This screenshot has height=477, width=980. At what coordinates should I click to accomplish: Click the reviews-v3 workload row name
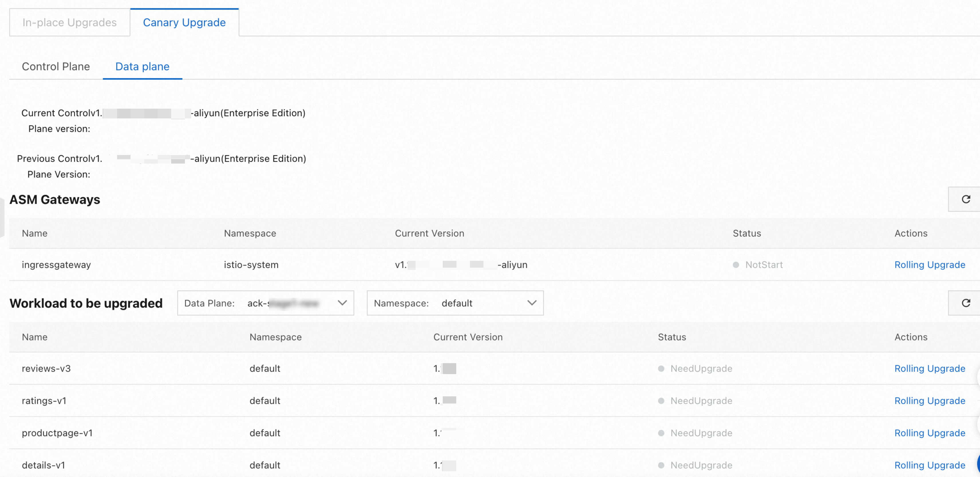pos(46,368)
